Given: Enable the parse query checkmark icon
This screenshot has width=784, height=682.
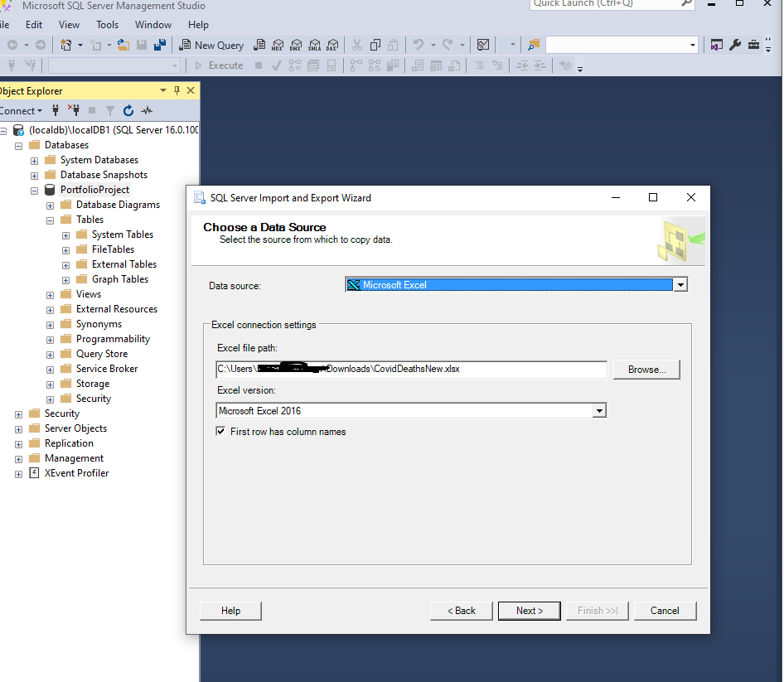Looking at the screenshot, I should tap(276, 65).
